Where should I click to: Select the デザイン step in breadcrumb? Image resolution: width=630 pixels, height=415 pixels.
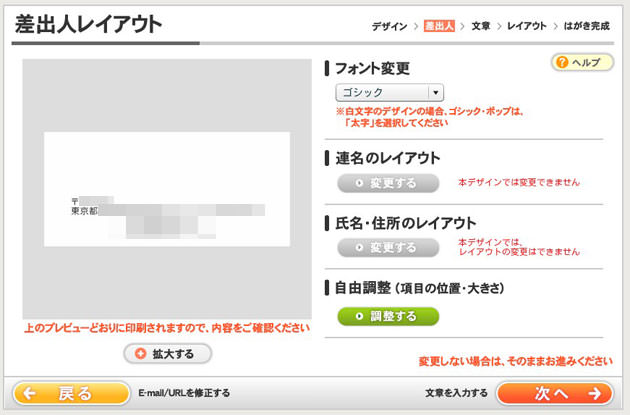(x=389, y=27)
